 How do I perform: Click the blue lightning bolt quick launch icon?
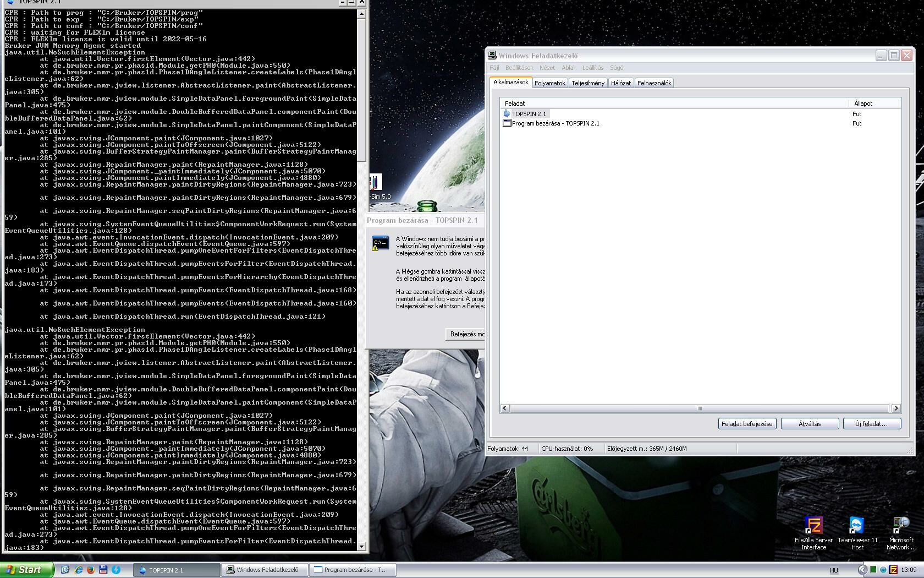pos(116,570)
